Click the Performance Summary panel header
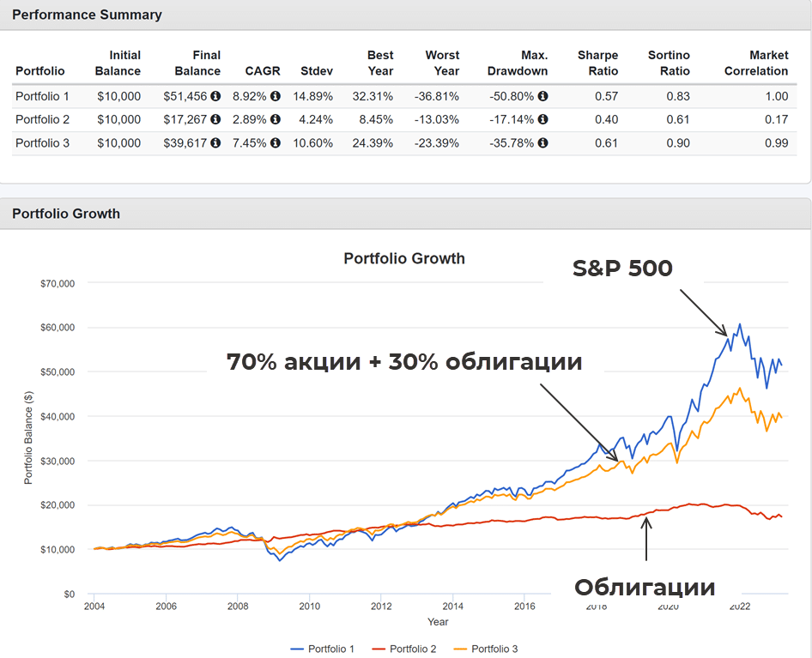The height and width of the screenshot is (658, 812). pyautogui.click(x=88, y=15)
